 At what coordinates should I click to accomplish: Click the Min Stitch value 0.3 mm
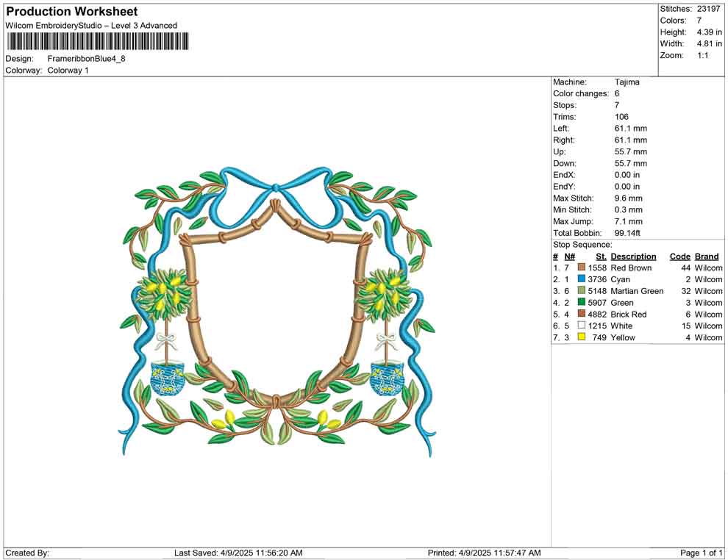coord(629,209)
